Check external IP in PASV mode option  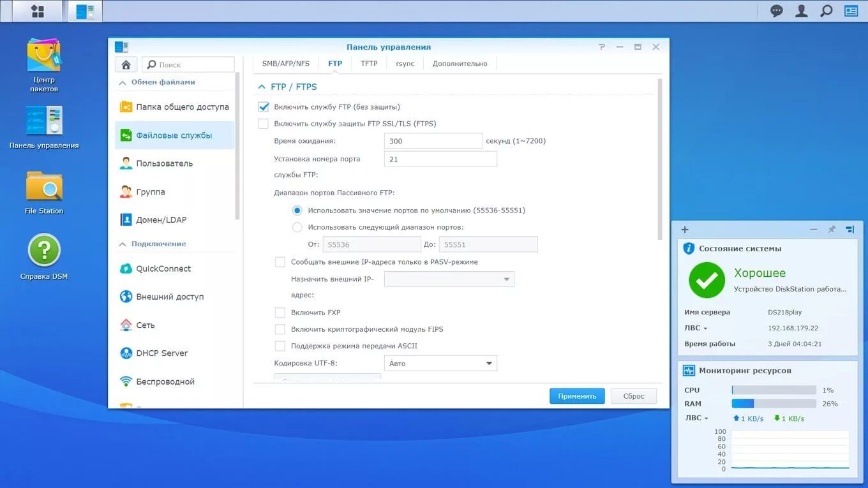[280, 262]
